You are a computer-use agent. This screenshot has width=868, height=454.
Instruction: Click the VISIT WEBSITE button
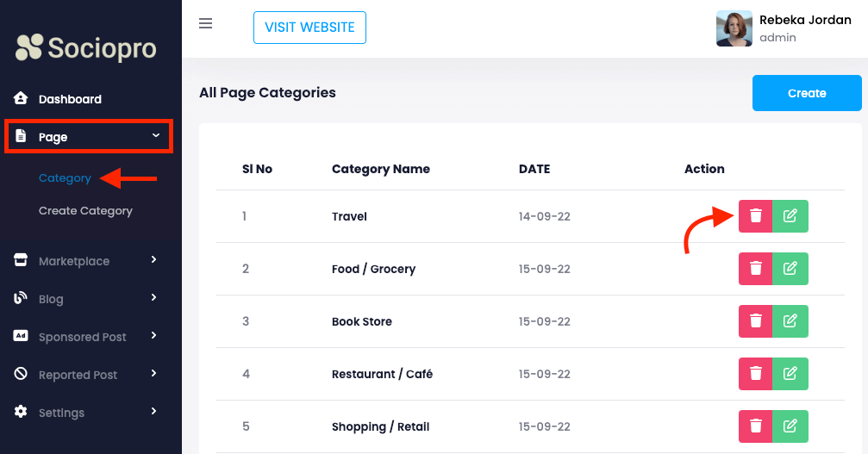pyautogui.click(x=309, y=28)
